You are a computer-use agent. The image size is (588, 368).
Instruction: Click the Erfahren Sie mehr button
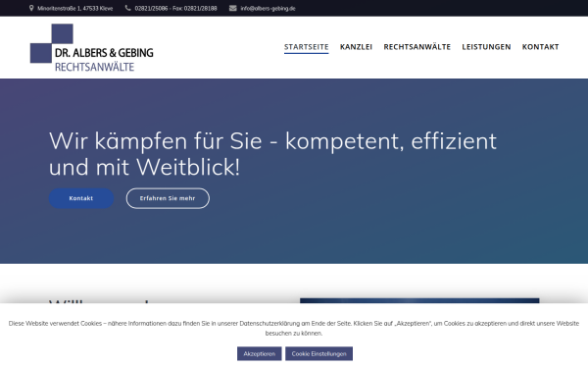point(168,198)
